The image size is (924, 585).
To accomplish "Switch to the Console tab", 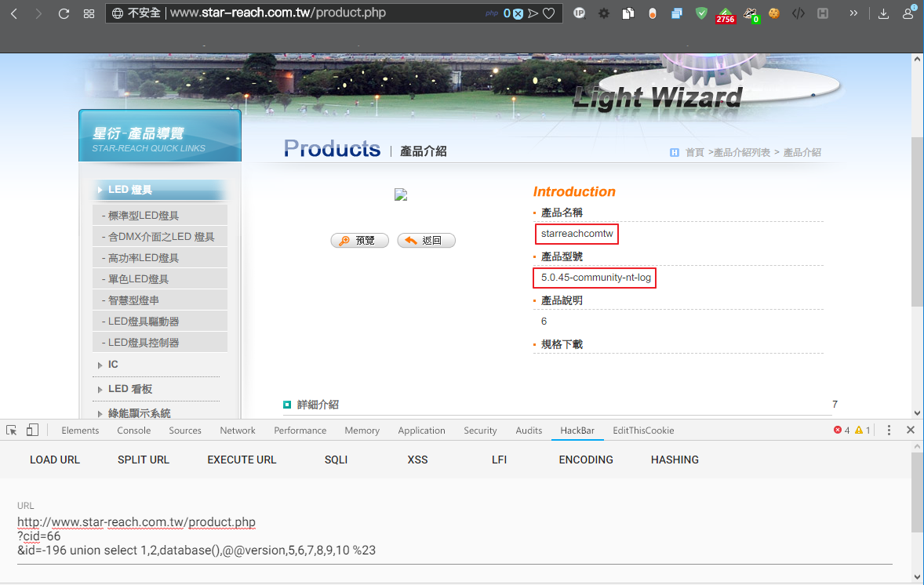I will 134,431.
